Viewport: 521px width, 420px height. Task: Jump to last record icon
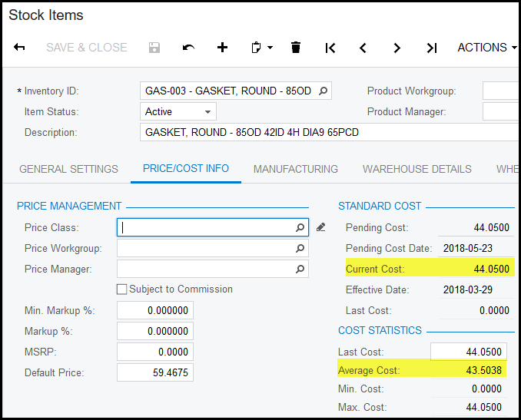[431, 48]
